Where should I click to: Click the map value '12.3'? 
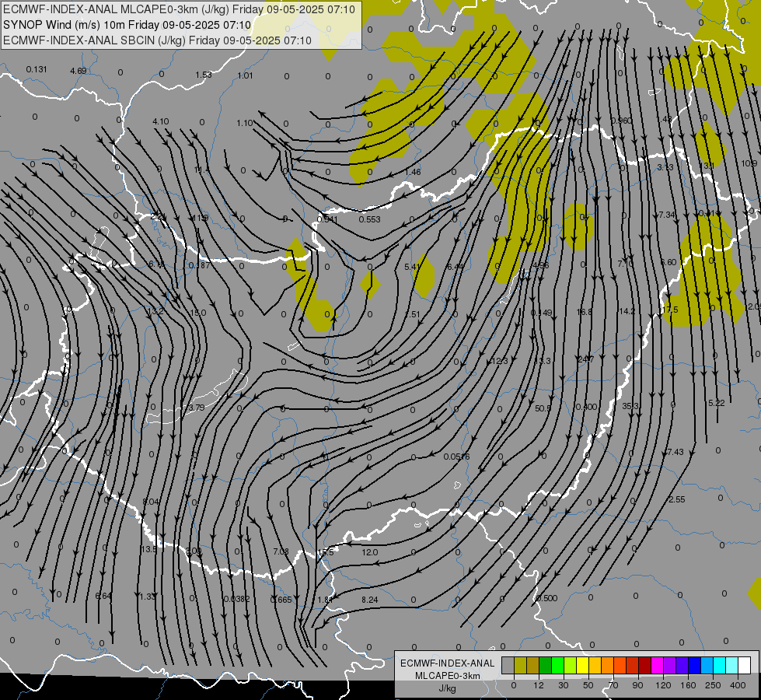[500, 361]
